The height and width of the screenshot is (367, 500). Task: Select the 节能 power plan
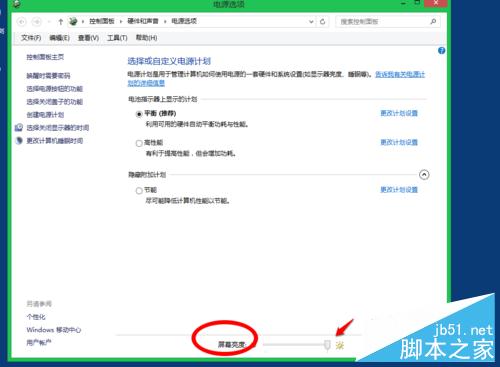[139, 191]
